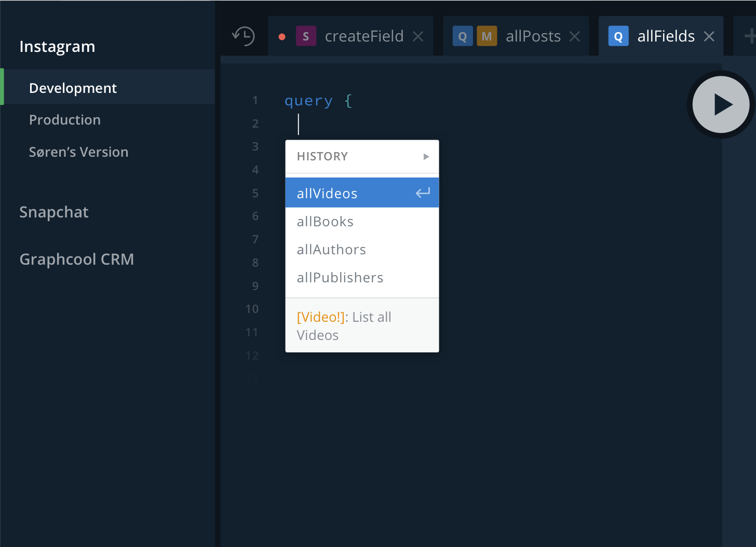Open the Graphcool CRM project

pos(77,259)
